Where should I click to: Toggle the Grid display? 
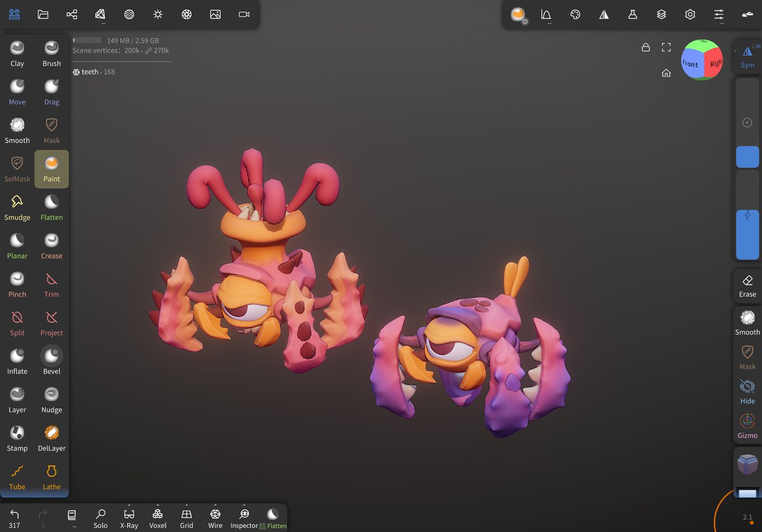pos(186,518)
